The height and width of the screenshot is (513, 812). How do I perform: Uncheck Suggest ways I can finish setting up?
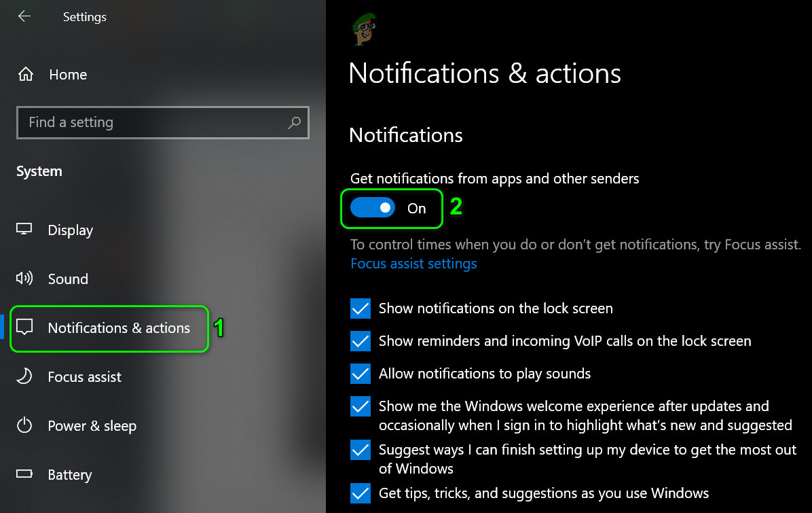(x=361, y=450)
